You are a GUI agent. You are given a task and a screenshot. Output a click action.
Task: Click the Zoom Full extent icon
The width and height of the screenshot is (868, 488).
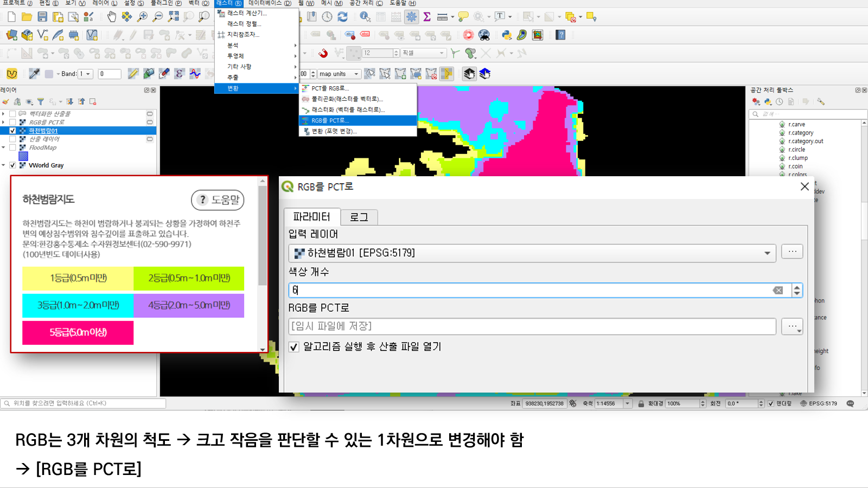[x=173, y=17]
